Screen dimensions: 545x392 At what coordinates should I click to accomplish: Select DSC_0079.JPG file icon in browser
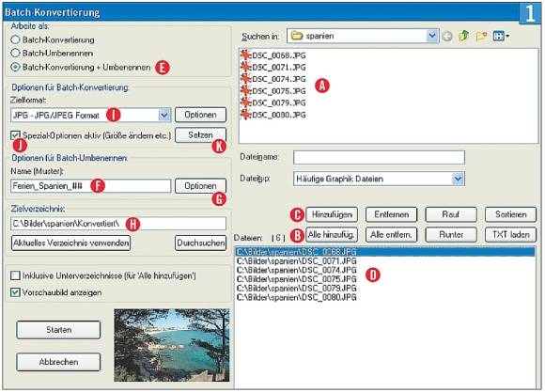coord(245,102)
